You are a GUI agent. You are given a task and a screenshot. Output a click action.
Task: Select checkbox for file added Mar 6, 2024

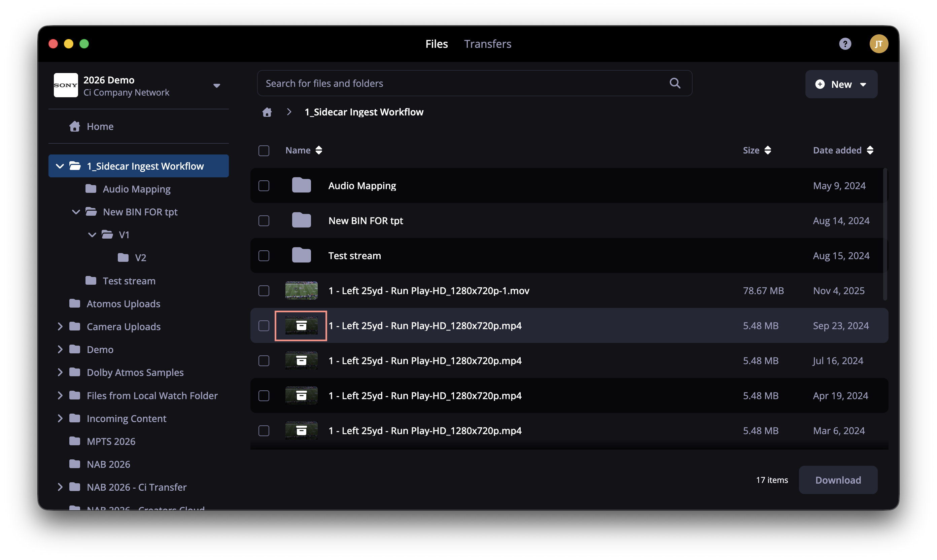pos(264,430)
